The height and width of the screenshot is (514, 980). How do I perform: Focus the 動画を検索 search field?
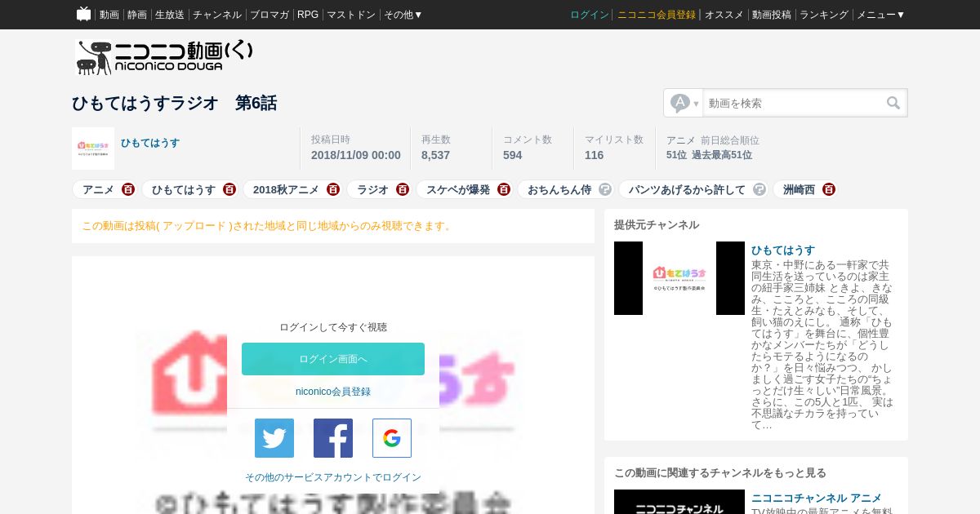[793, 103]
